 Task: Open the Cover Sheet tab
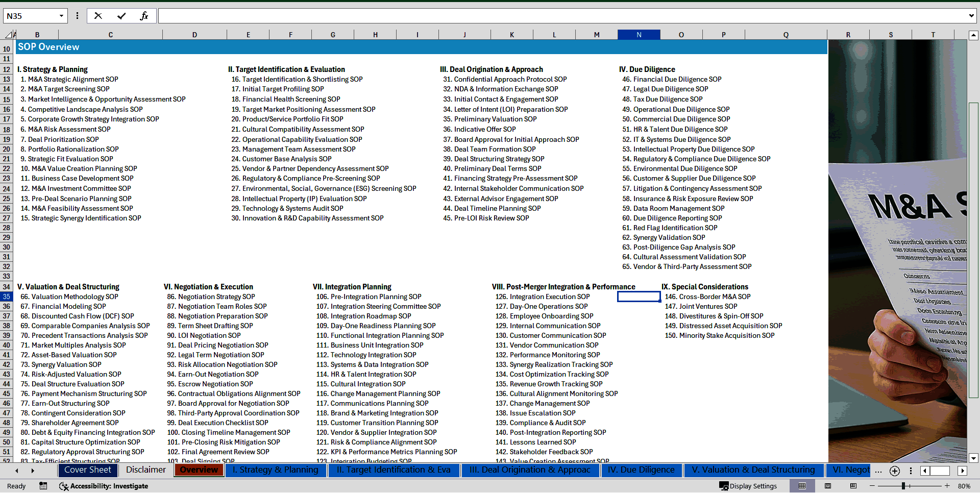click(87, 470)
